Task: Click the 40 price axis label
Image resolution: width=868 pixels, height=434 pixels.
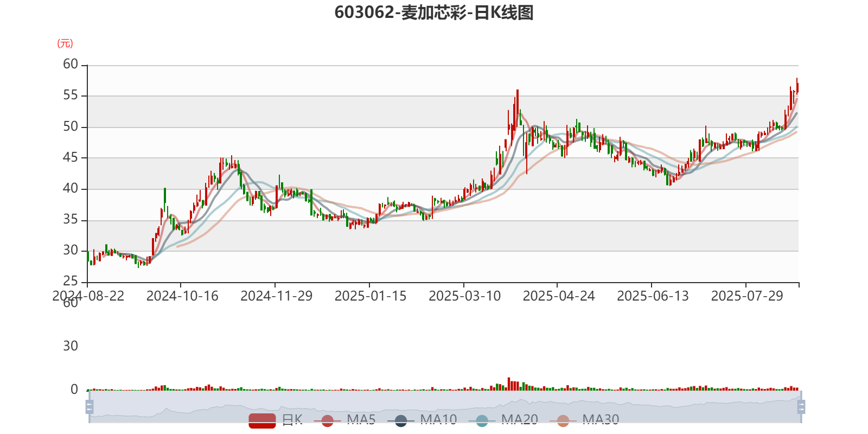Action: tap(71, 189)
